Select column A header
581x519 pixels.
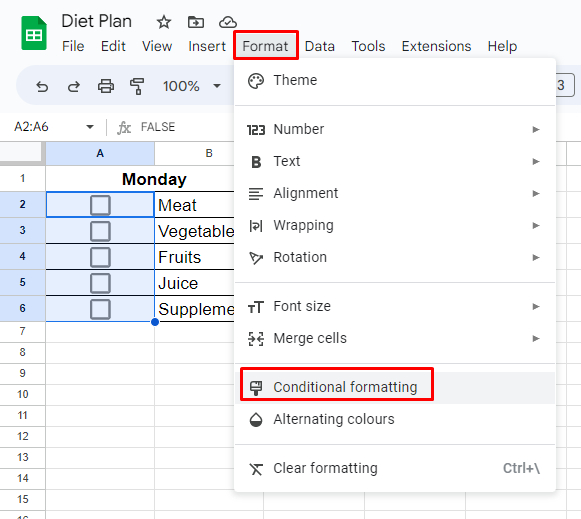(x=100, y=153)
